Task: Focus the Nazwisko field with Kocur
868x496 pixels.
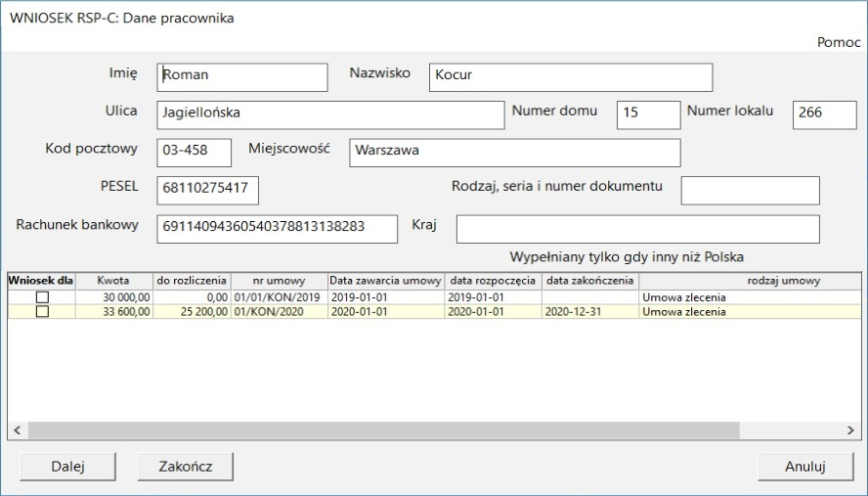Action: pyautogui.click(x=570, y=77)
